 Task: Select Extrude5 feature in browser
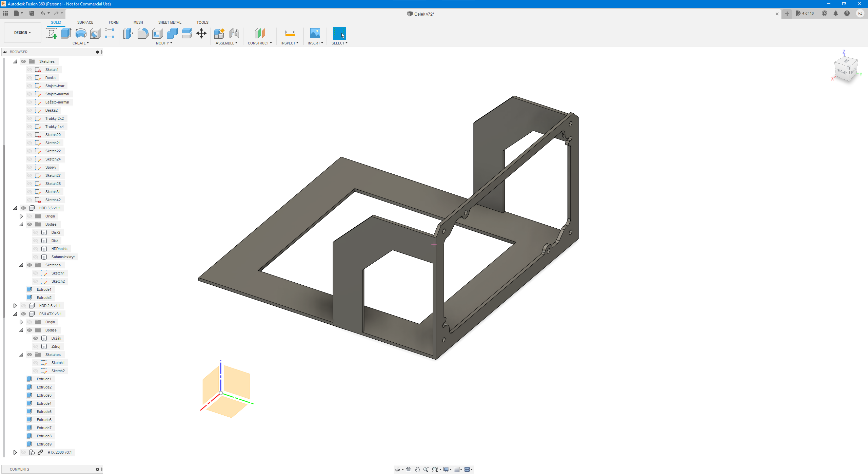coord(44,412)
